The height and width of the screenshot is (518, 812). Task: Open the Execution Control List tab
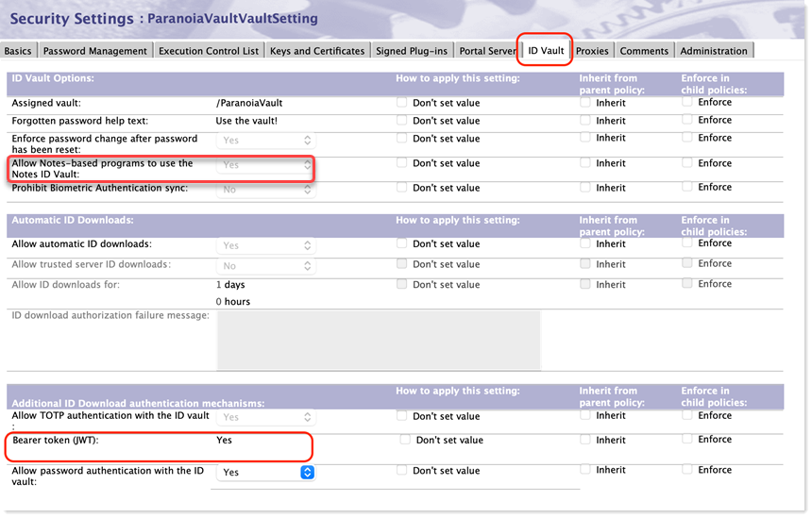pos(209,51)
